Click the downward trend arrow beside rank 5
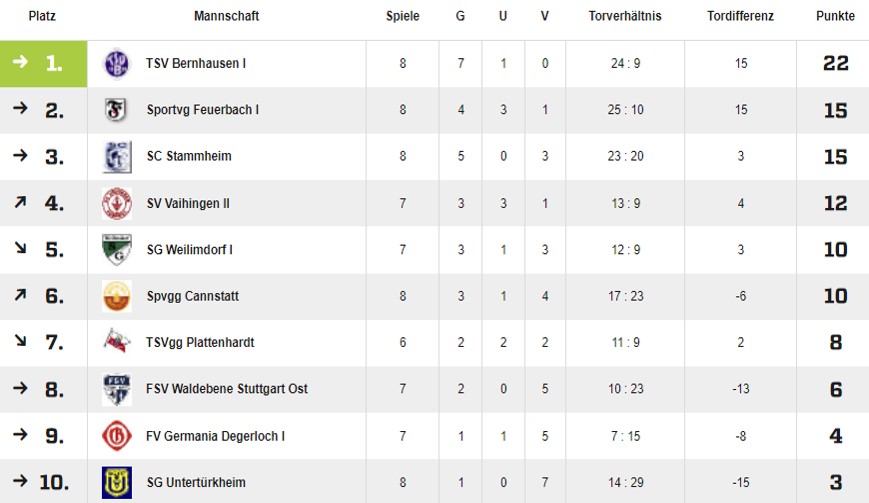The width and height of the screenshot is (869, 503). point(20,250)
